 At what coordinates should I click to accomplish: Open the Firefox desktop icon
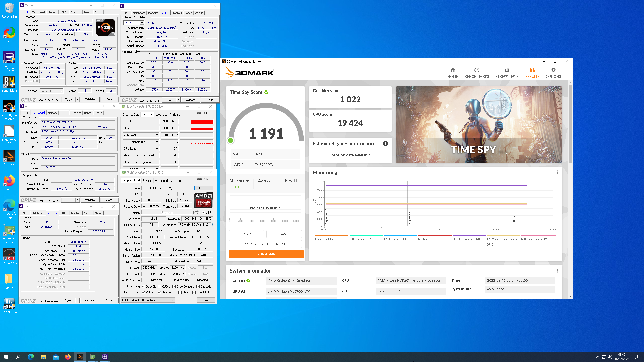(9, 183)
